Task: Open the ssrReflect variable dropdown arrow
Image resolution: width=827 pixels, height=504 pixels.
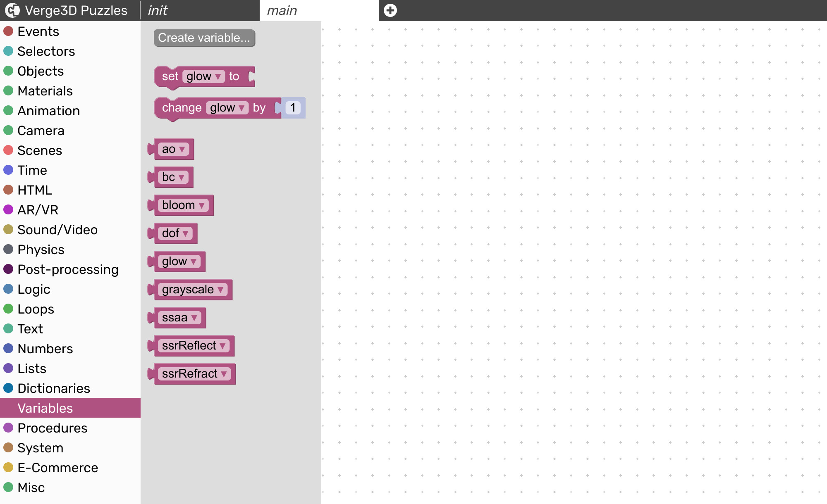Action: [222, 346]
